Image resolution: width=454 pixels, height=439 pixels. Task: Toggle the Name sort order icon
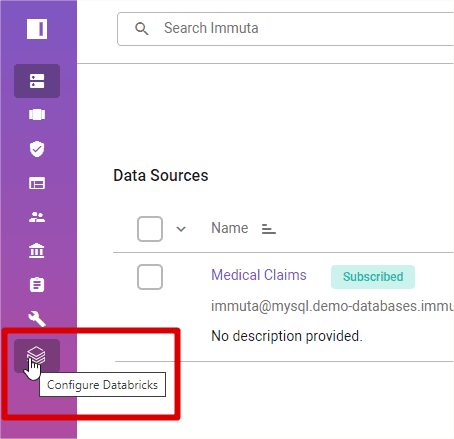(x=269, y=229)
